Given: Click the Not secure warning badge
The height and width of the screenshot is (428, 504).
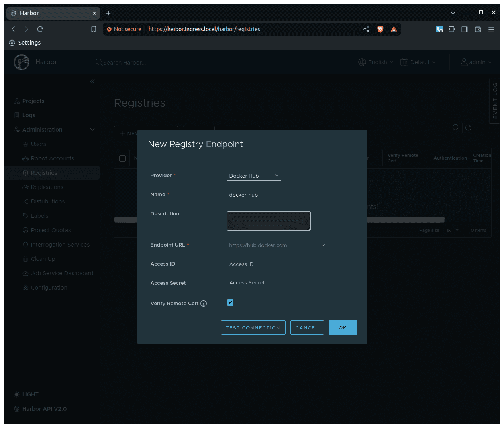Looking at the screenshot, I should (124, 29).
